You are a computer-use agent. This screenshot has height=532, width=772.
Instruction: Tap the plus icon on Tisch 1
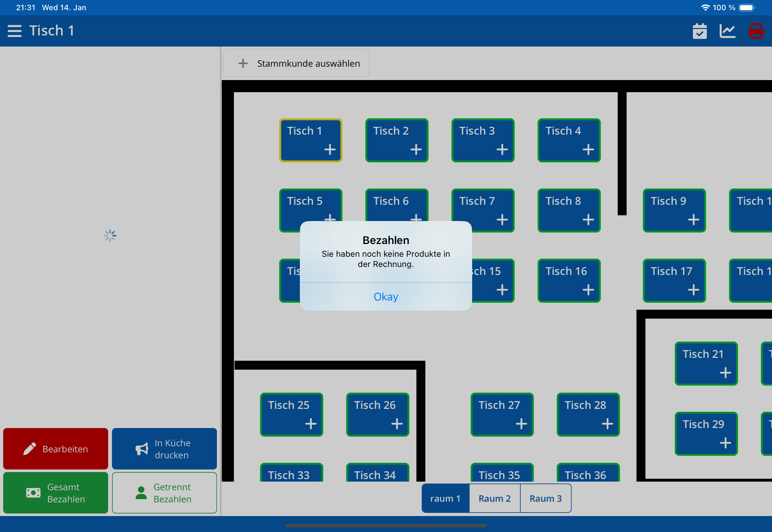click(330, 149)
